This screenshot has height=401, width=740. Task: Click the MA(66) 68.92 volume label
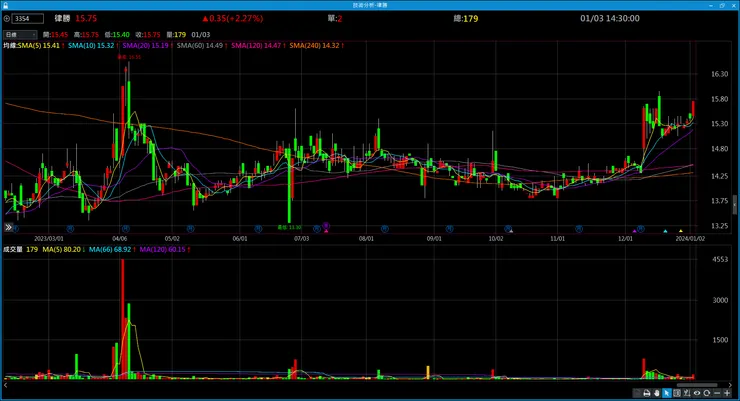(110, 249)
